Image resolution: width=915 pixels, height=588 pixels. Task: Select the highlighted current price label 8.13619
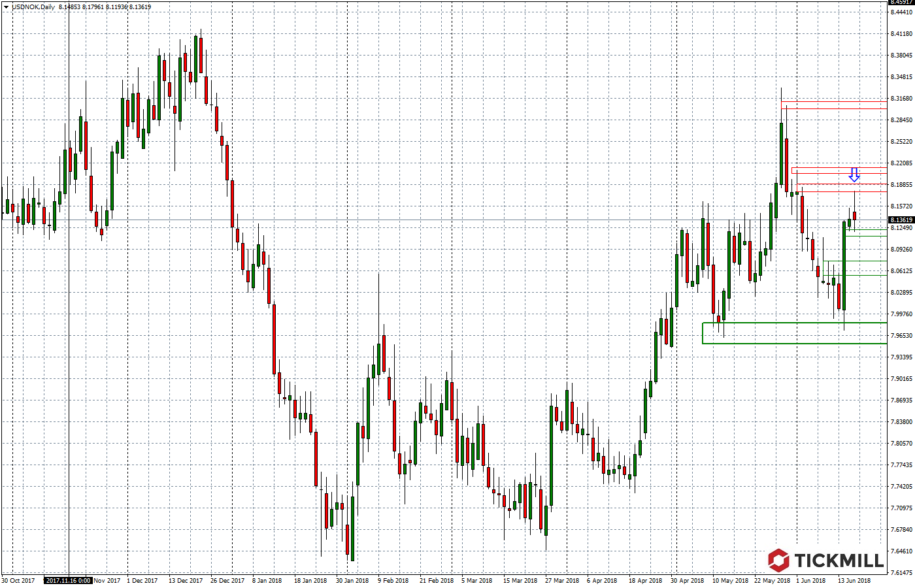click(901, 220)
